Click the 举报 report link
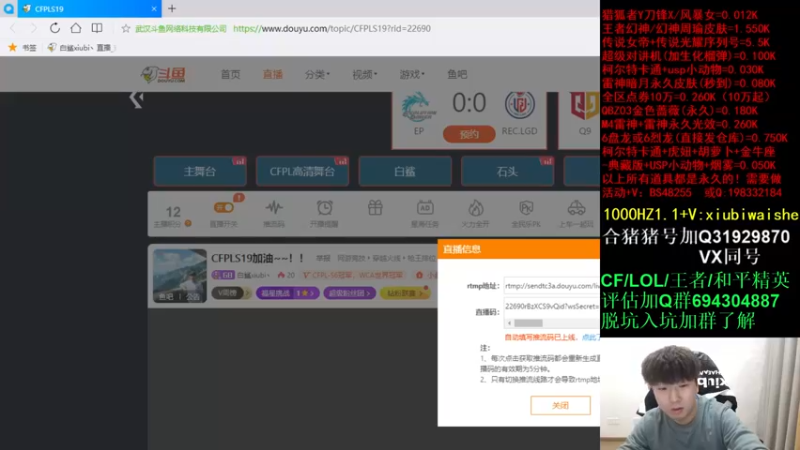The image size is (800, 450). pos(323,259)
